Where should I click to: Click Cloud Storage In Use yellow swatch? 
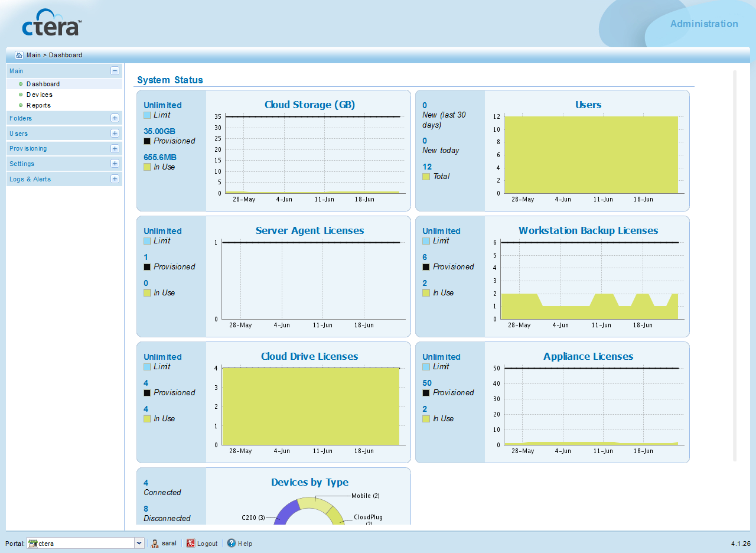[x=147, y=167]
